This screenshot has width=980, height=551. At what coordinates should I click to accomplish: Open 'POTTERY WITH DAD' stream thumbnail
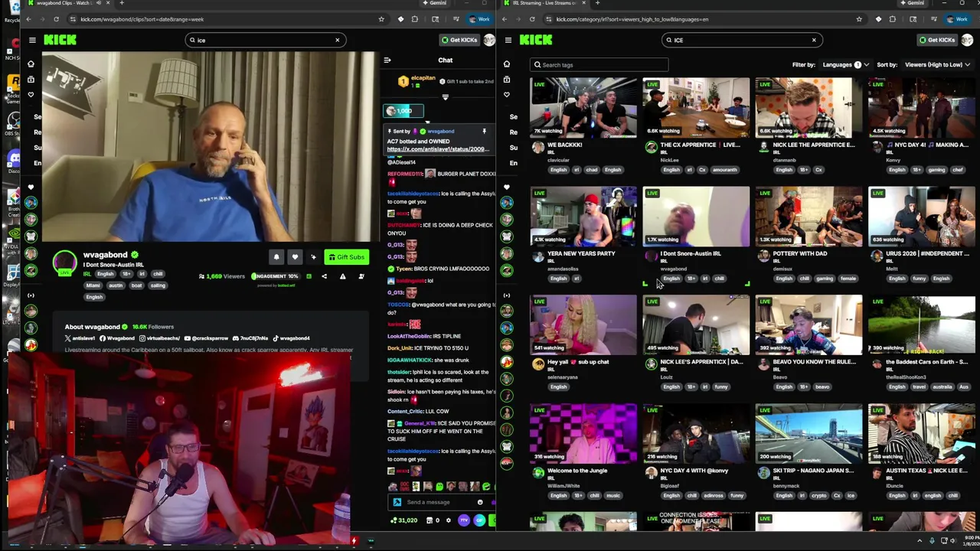pos(808,216)
